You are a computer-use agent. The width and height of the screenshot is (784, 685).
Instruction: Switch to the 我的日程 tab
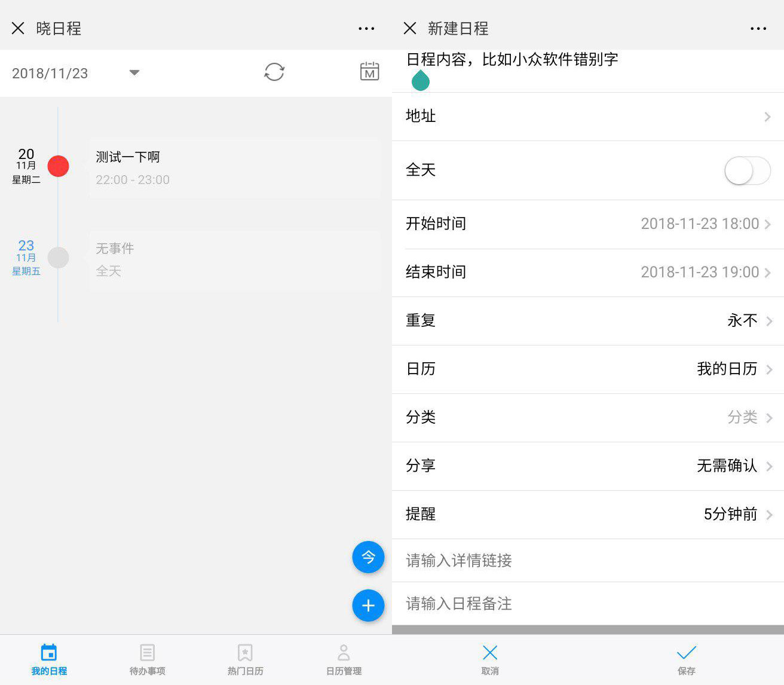(49, 660)
